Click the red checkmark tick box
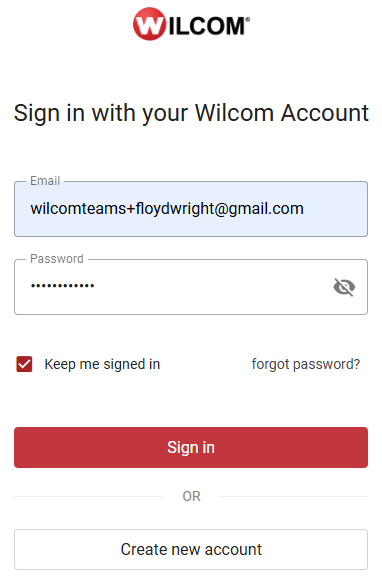 pos(24,364)
